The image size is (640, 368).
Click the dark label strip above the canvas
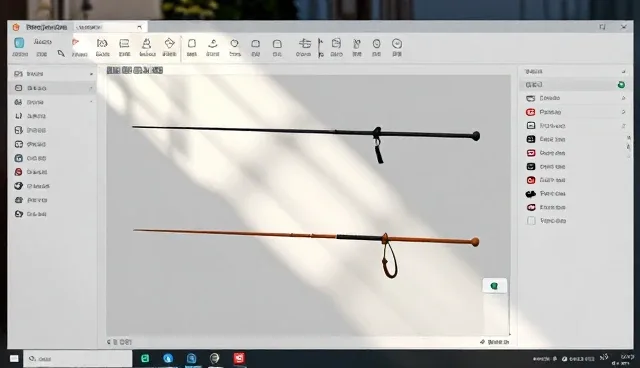[x=135, y=71]
